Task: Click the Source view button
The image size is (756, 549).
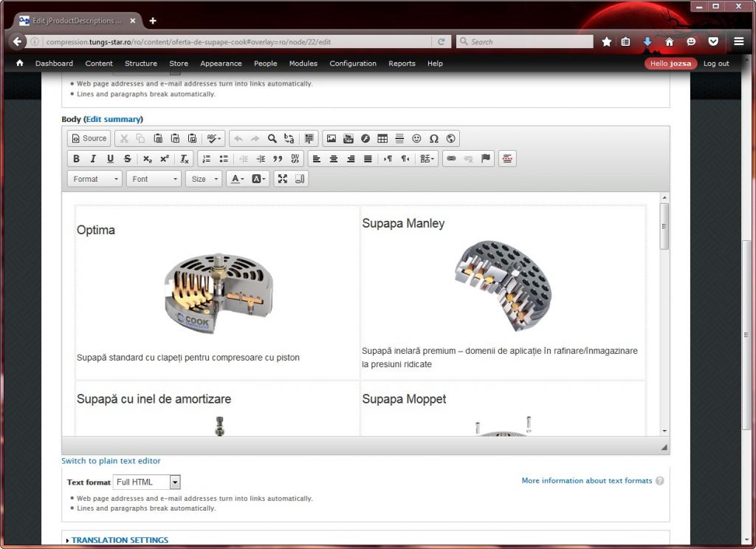Action: pos(89,138)
